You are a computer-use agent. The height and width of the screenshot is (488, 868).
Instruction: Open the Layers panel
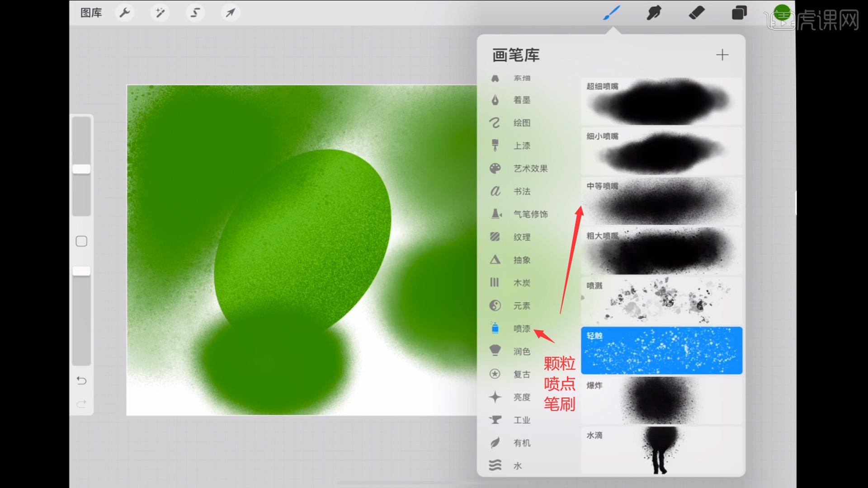point(739,13)
